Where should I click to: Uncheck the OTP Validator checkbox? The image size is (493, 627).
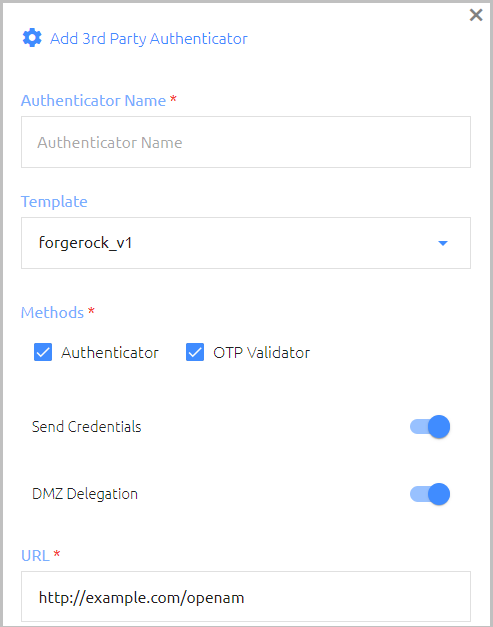point(195,352)
